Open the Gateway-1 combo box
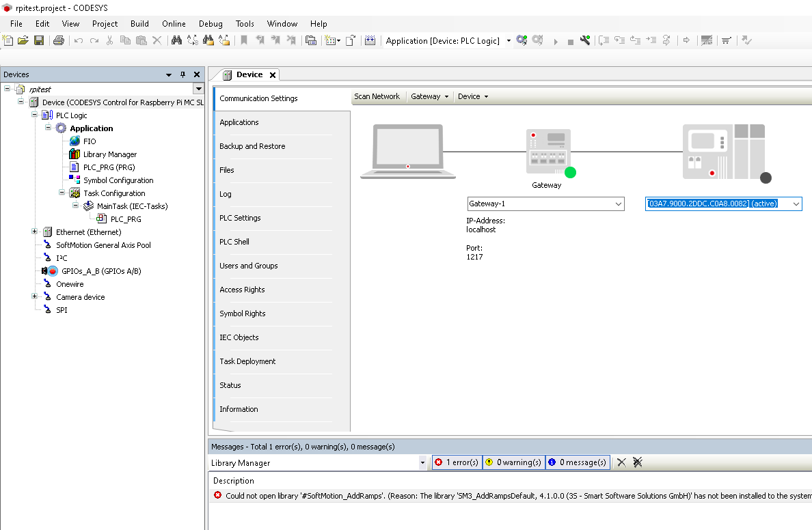 pyautogui.click(x=545, y=204)
